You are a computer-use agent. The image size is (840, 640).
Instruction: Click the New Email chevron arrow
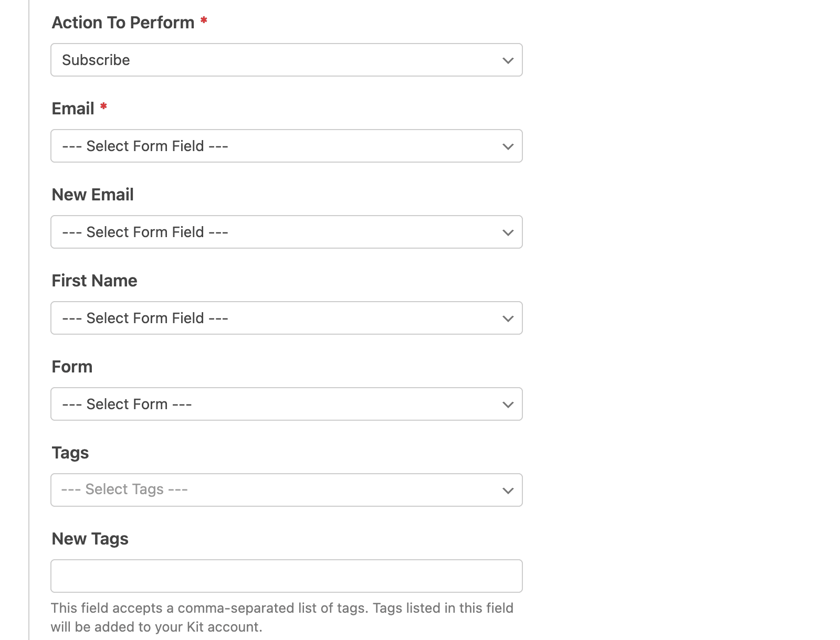(x=508, y=232)
